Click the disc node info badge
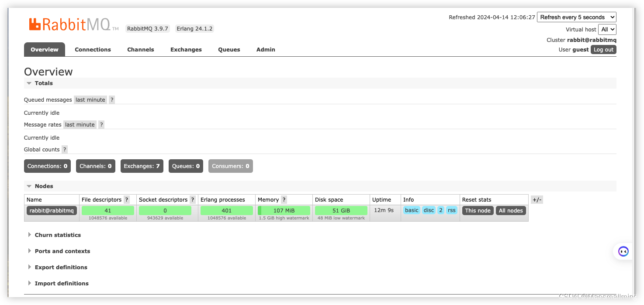 [429, 210]
